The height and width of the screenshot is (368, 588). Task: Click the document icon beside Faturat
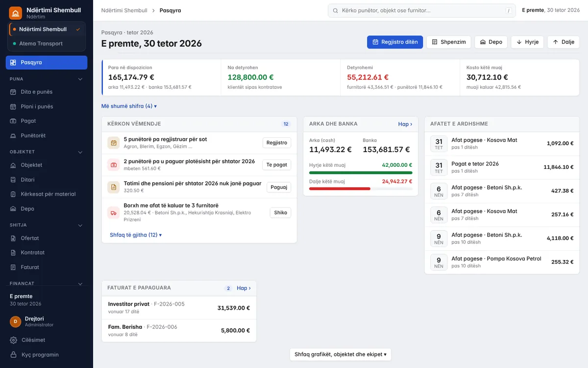(13, 267)
